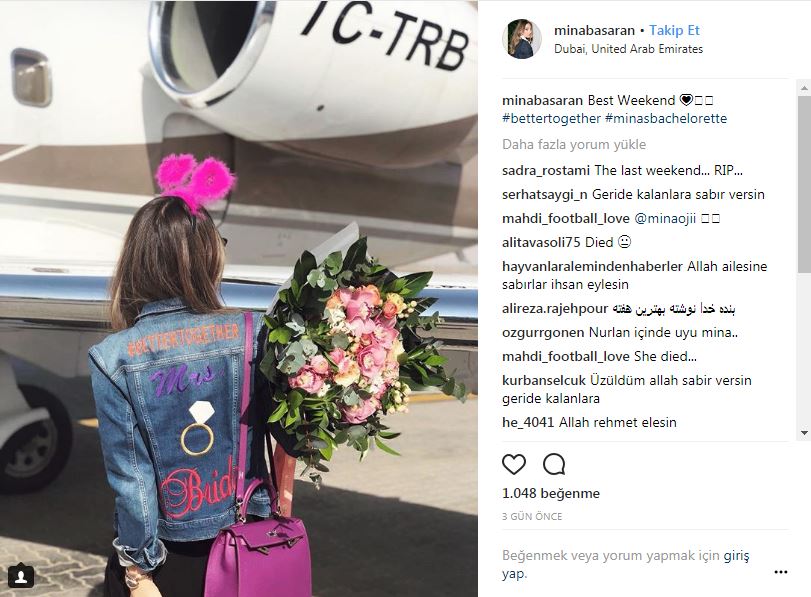Viewport: 811px width, 597px height.
Task: Show tagged people icon on photo
Action: click(21, 576)
